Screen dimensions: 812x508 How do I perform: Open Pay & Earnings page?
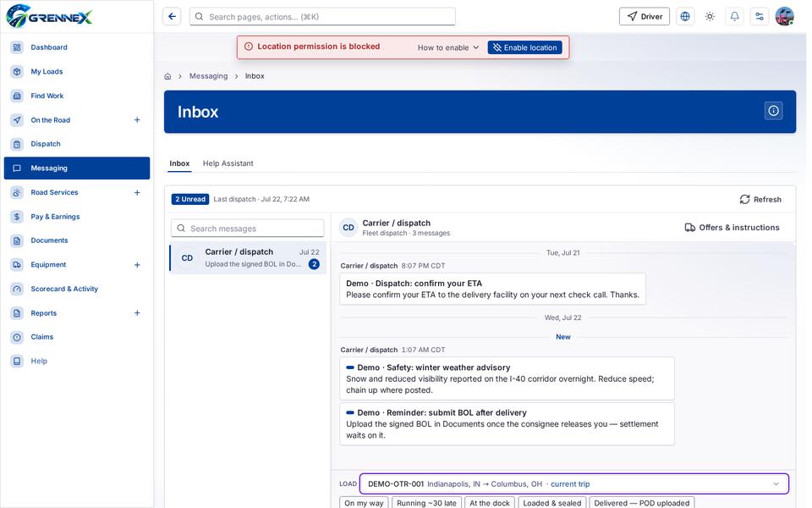[77, 217]
